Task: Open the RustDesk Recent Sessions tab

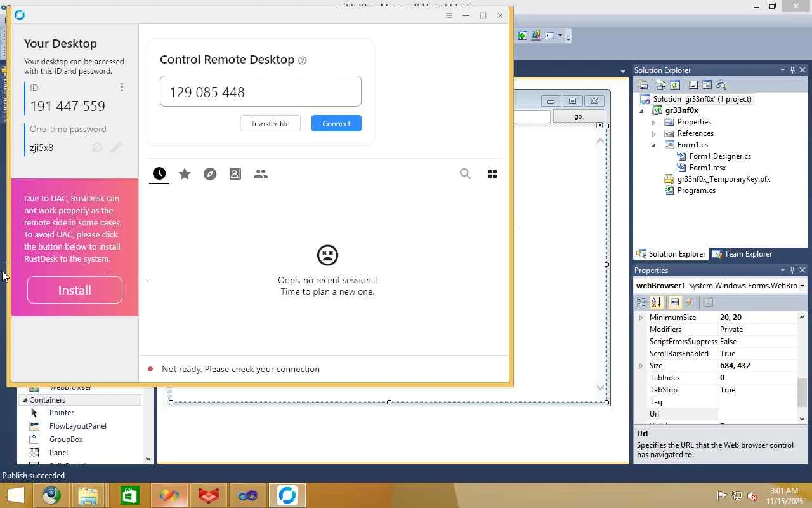Action: point(159,174)
